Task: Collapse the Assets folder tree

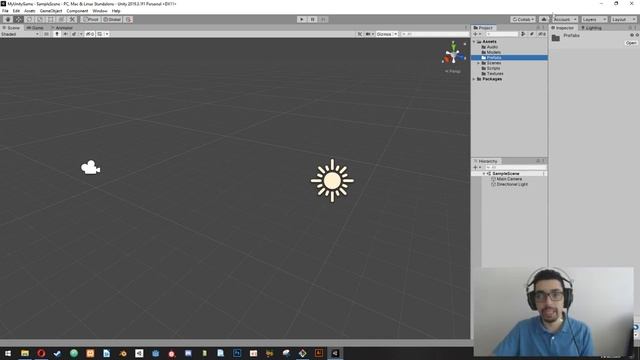Action: click(x=474, y=42)
